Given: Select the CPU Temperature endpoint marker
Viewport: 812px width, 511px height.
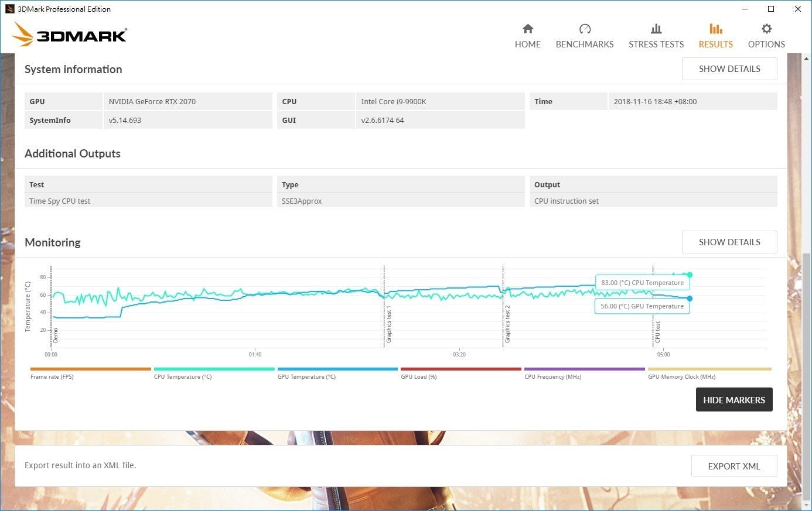Looking at the screenshot, I should (690, 275).
